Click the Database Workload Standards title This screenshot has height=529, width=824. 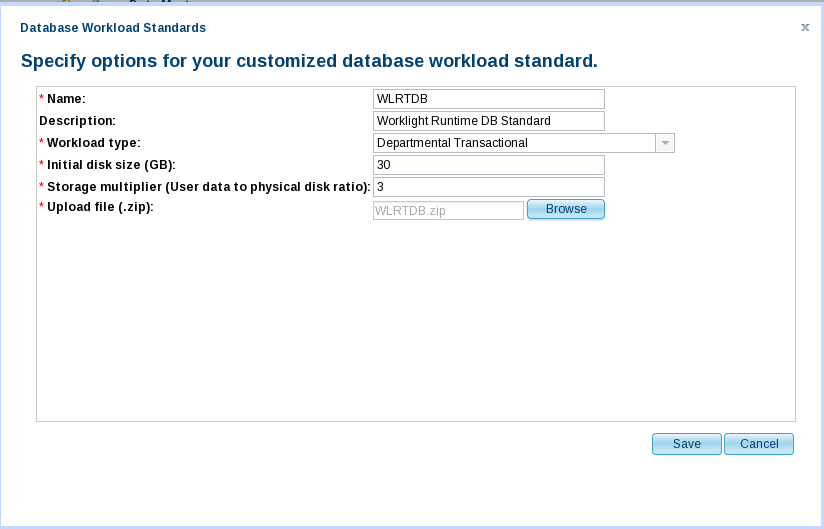tap(113, 28)
